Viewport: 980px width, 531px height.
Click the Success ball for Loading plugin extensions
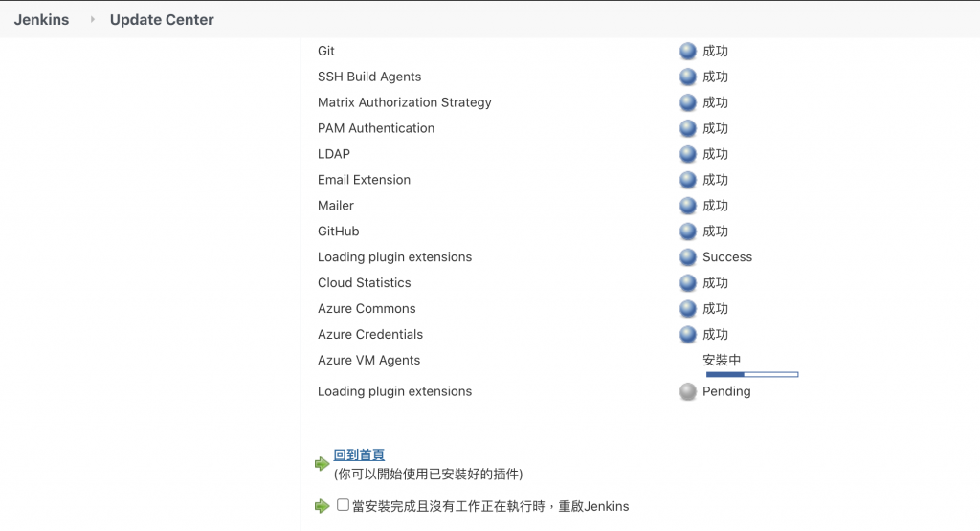pyautogui.click(x=687, y=257)
